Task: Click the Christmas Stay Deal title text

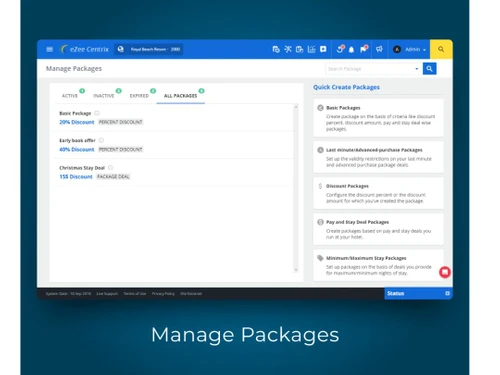Action: (82, 168)
